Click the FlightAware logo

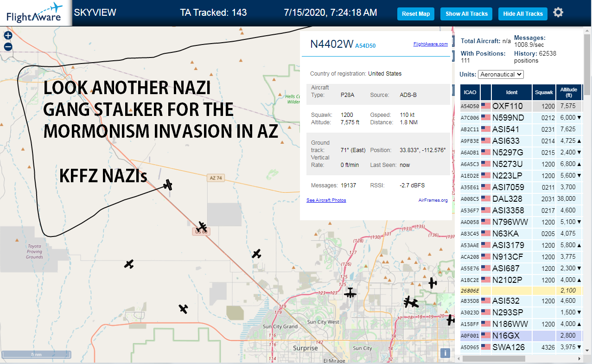point(35,13)
